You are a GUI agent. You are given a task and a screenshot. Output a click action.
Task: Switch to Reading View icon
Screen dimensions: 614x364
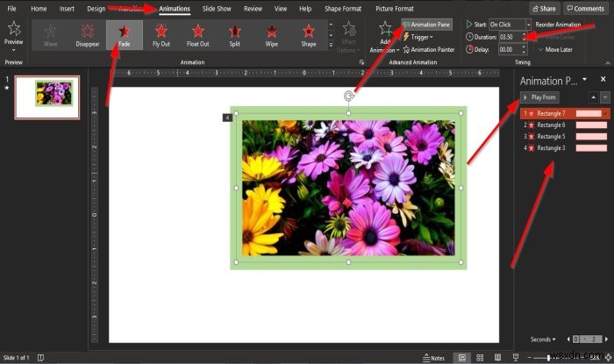click(497, 357)
